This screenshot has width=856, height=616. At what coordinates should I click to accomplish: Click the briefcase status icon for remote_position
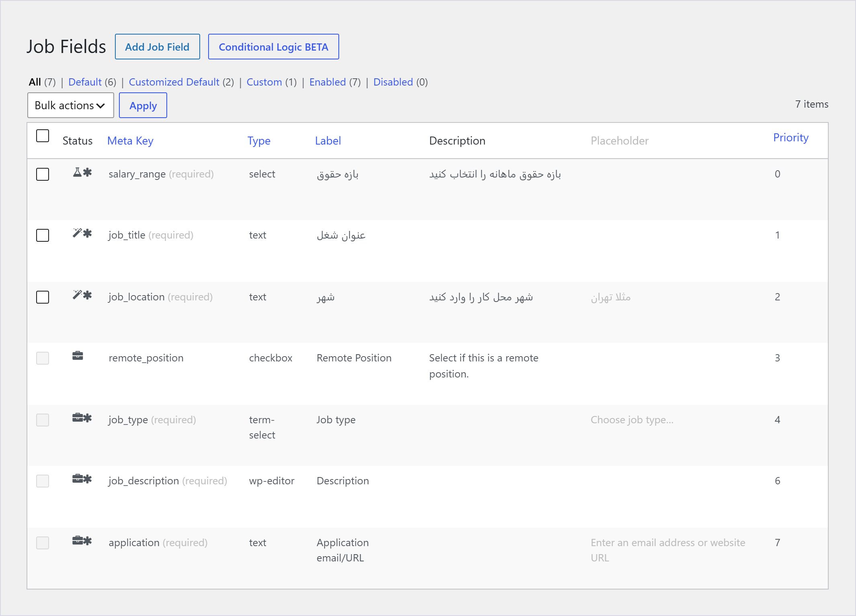click(x=78, y=355)
